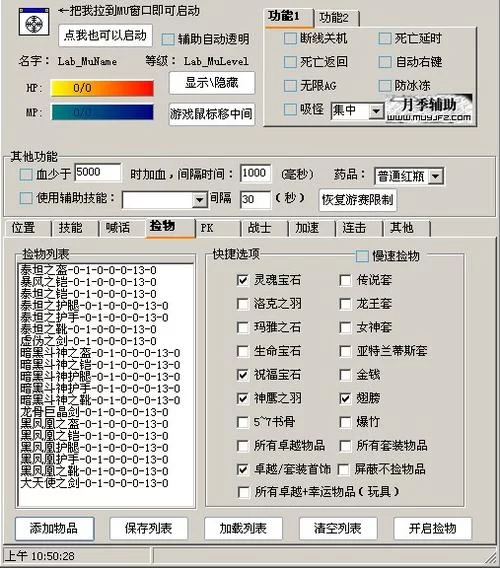This screenshot has height=568, width=500.
Task: Enable 吸怪 checkbox
Action: (290, 109)
